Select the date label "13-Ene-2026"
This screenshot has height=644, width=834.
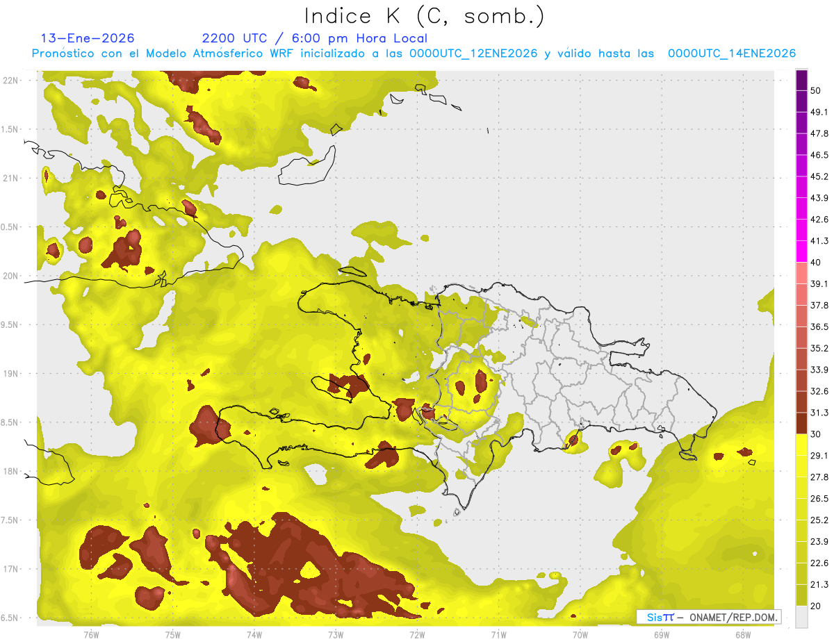[x=88, y=38]
